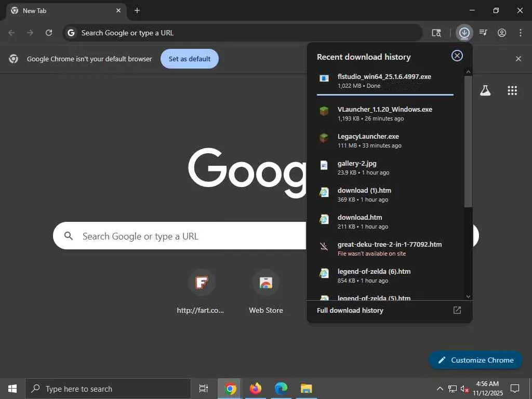Open the download (1).htm entry
The height and width of the screenshot is (399, 532).
point(385,195)
